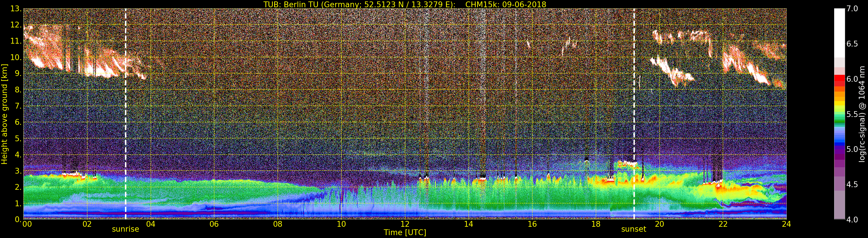This screenshot has height=238, width=868.
Task: Click the '08' time tick label
Action: 278,224
